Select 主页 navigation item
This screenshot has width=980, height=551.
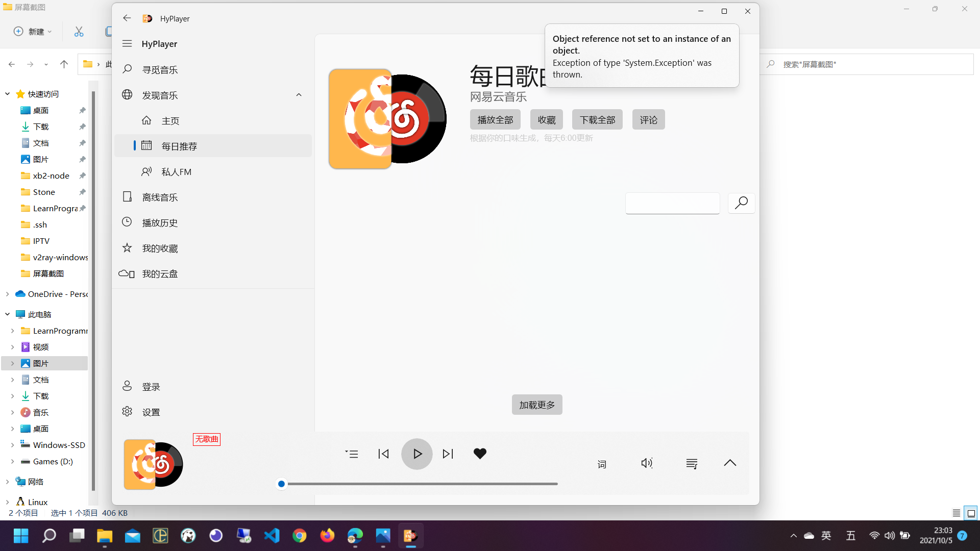pyautogui.click(x=170, y=120)
